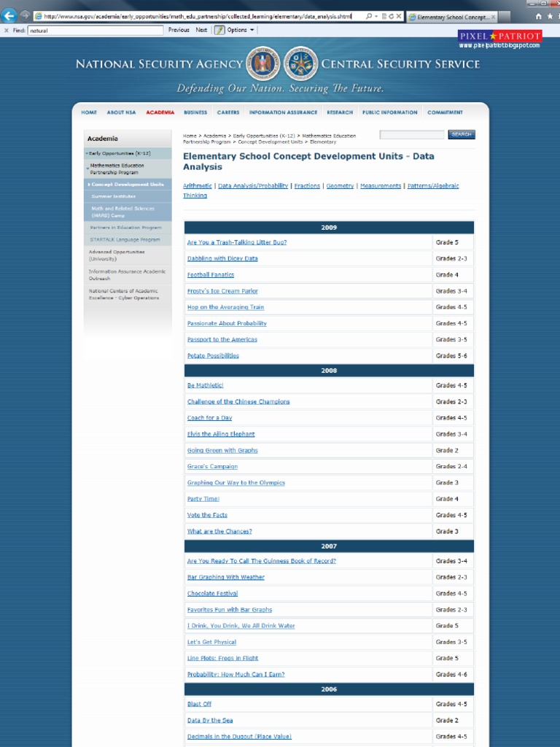Click the Data Analysis/Probability category link
This screenshot has width=560, height=747.
(253, 186)
